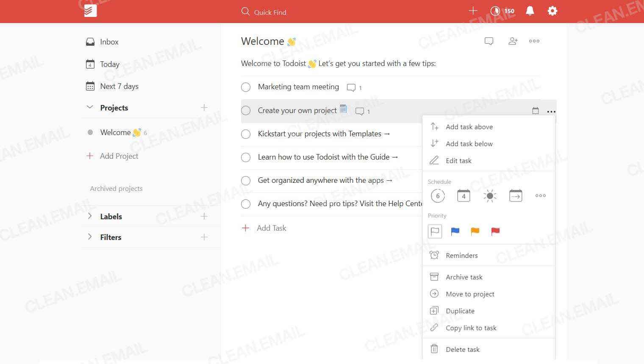This screenshot has height=364, width=644.
Task: Expand the Filters section
Action: [x=90, y=237]
